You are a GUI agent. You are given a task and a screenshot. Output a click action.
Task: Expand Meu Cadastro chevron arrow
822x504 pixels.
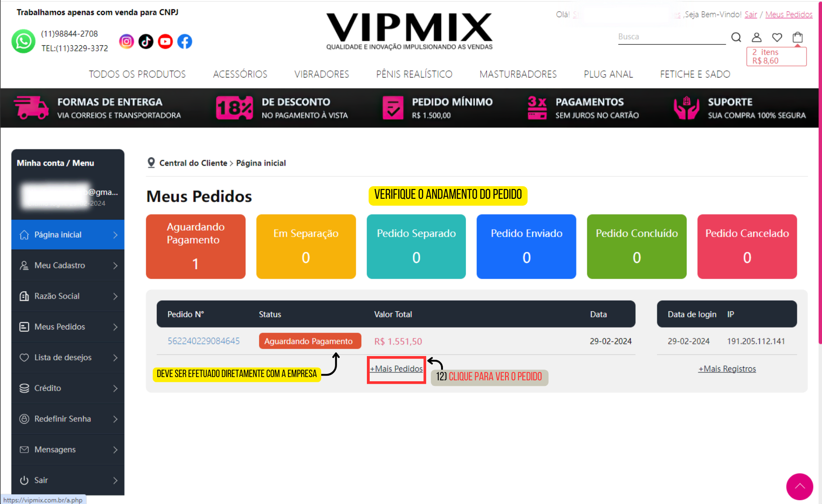(x=115, y=266)
